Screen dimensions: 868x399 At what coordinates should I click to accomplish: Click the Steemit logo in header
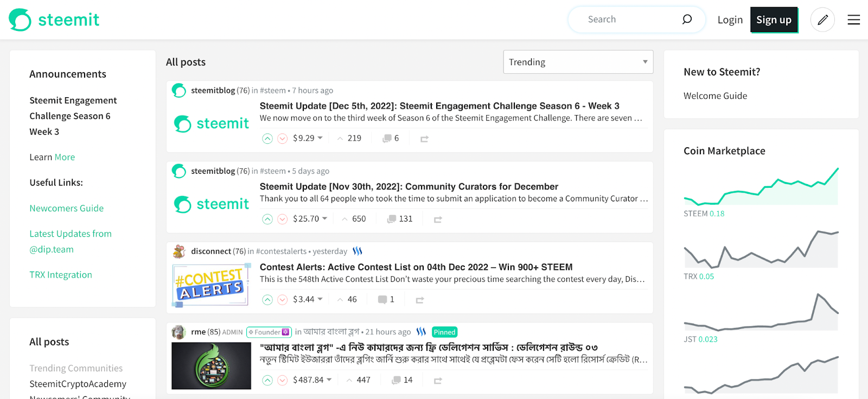[54, 20]
